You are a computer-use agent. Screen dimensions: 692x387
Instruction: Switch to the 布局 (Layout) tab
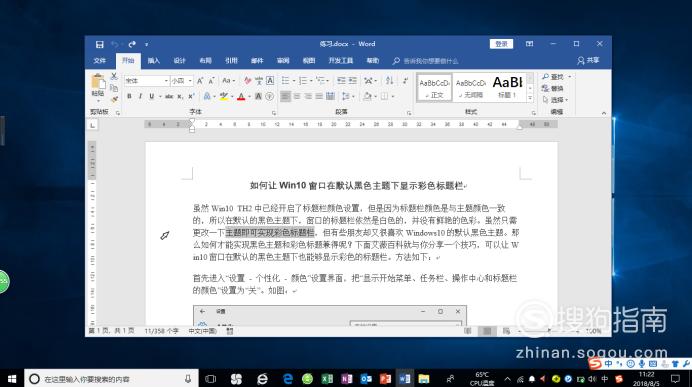205,60
